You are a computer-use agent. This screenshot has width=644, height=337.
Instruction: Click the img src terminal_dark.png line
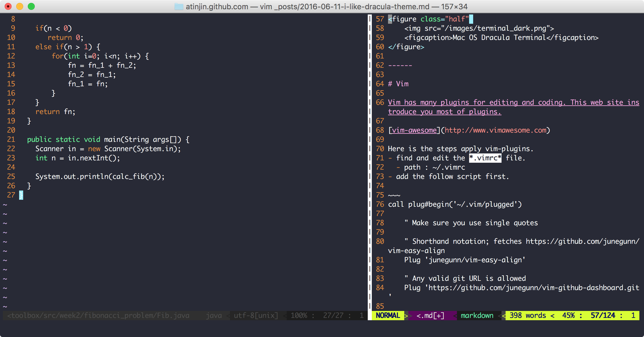(x=479, y=28)
